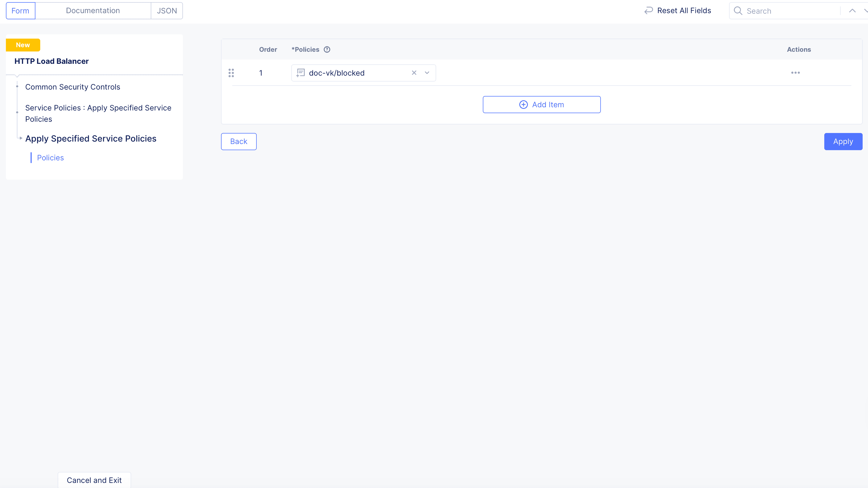
Task: Click Cancel and Exit button at bottom
Action: pyautogui.click(x=94, y=480)
